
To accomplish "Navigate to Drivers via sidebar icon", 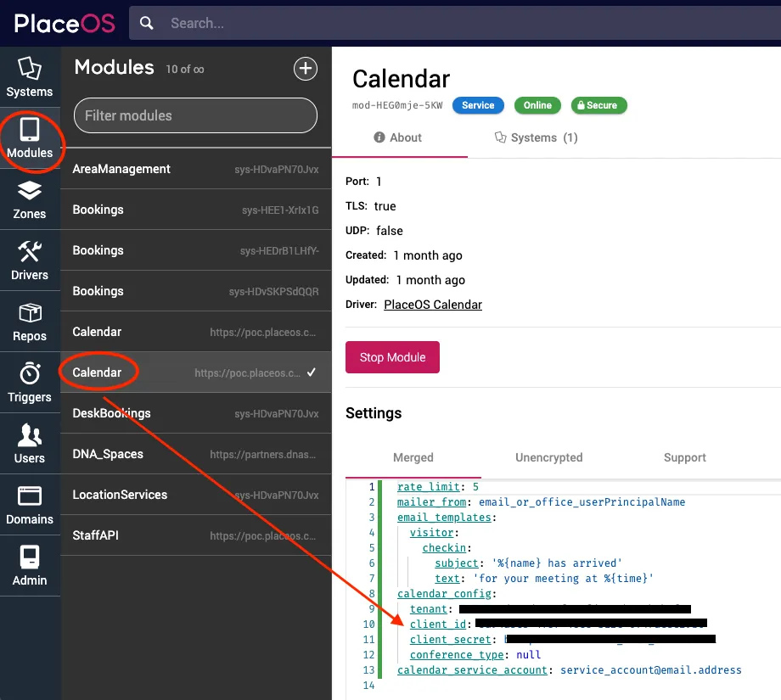I will [30, 261].
